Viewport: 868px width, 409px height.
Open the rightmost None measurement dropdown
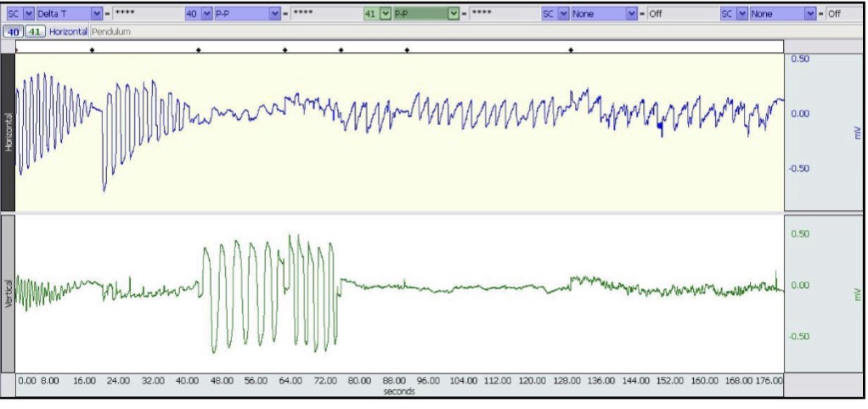pyautogui.click(x=809, y=14)
